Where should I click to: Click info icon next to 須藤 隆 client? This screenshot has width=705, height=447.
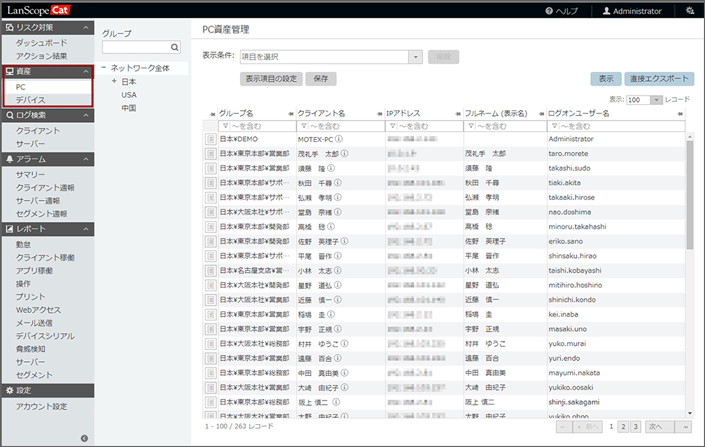click(331, 168)
